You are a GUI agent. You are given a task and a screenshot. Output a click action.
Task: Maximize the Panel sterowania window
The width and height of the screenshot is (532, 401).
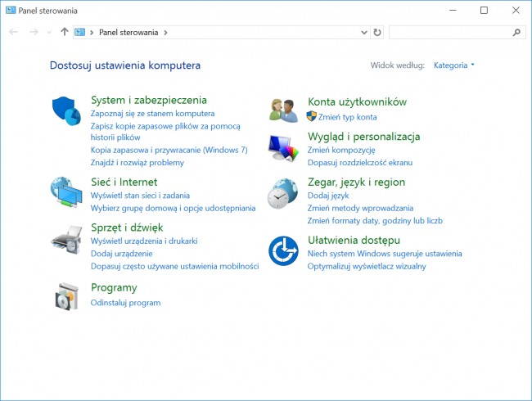point(485,10)
